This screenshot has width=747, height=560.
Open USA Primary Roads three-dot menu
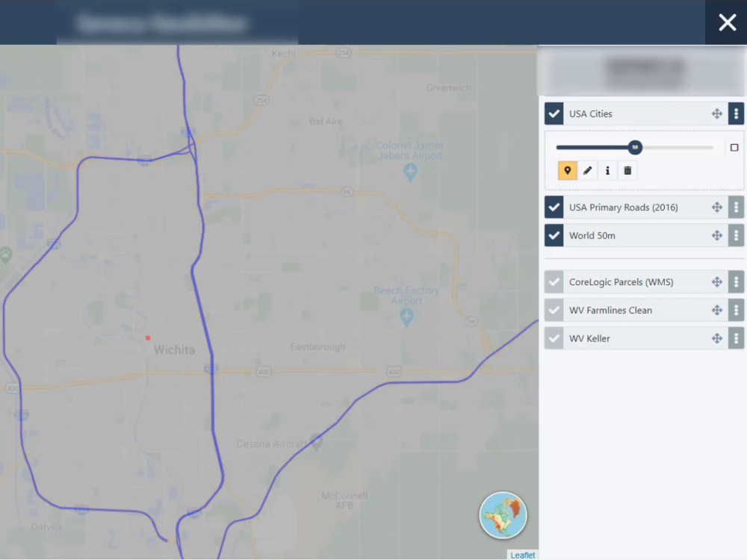pos(736,207)
